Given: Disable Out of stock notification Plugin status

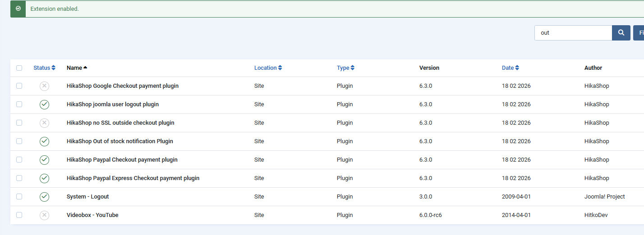Looking at the screenshot, I should pyautogui.click(x=44, y=141).
